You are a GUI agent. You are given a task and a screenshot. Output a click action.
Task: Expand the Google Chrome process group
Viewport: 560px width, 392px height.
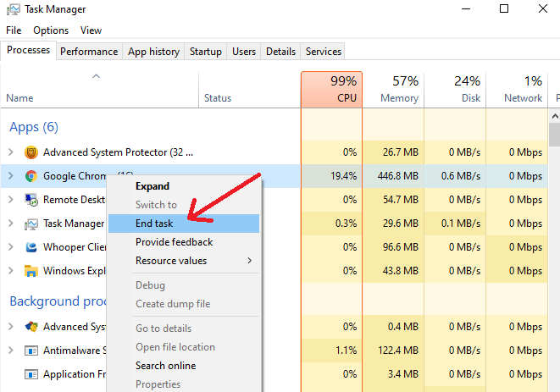[11, 176]
